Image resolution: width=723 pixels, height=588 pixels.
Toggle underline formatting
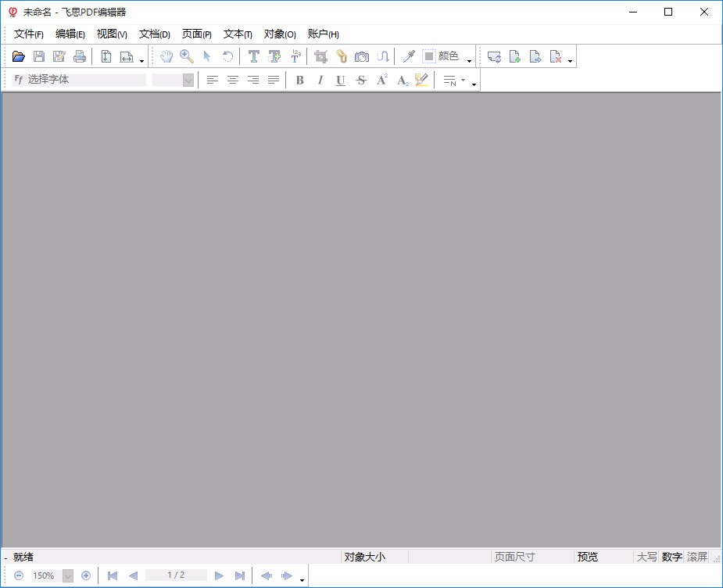340,79
